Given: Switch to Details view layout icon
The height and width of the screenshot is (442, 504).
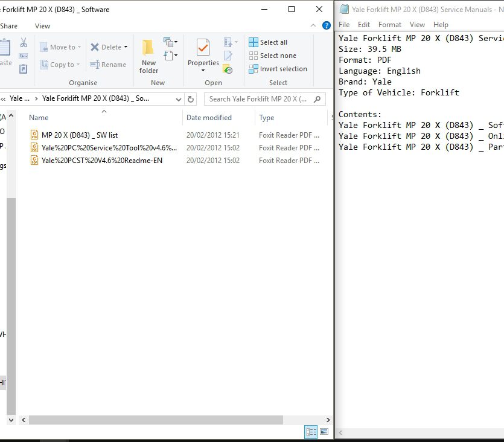Looking at the screenshot, I should point(311,432).
